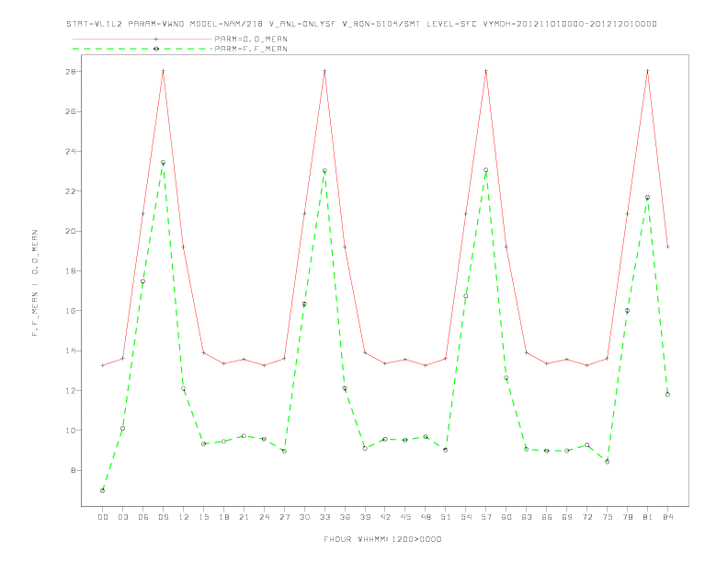Select the red O.O_MEAN marker at hour 00
Image resolution: width=728 pixels, height=563 pixels.
pyautogui.click(x=103, y=365)
